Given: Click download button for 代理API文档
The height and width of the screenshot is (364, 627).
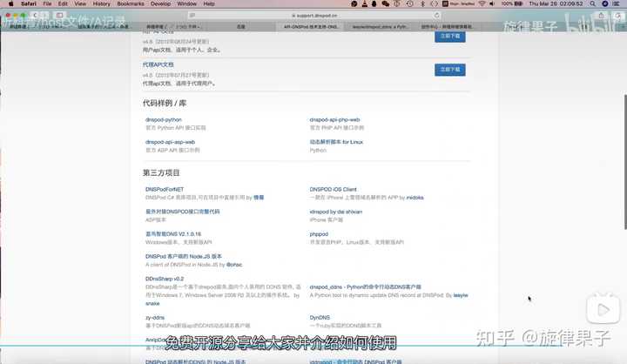Looking at the screenshot, I should [x=450, y=70].
